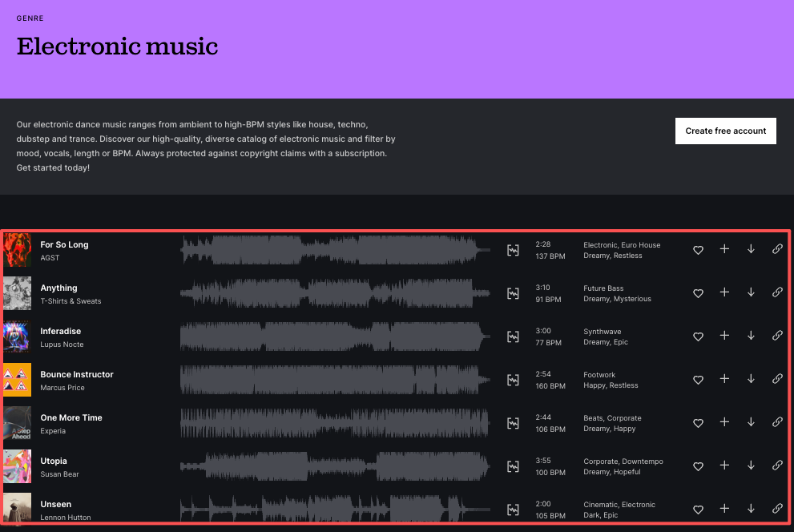Find similar icon for Unseen
Viewport: 794px width, 532px height.
[513, 510]
